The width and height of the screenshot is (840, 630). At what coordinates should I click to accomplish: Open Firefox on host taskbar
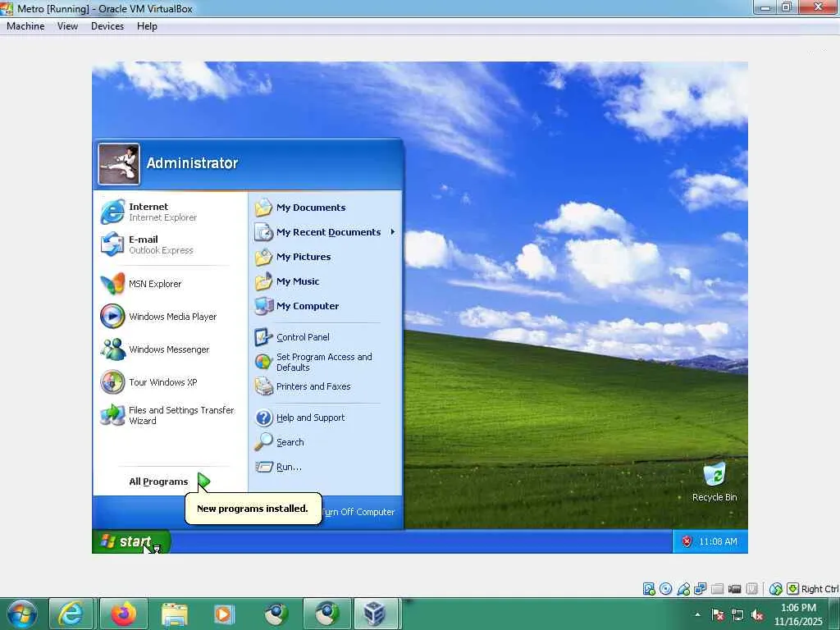tap(124, 614)
